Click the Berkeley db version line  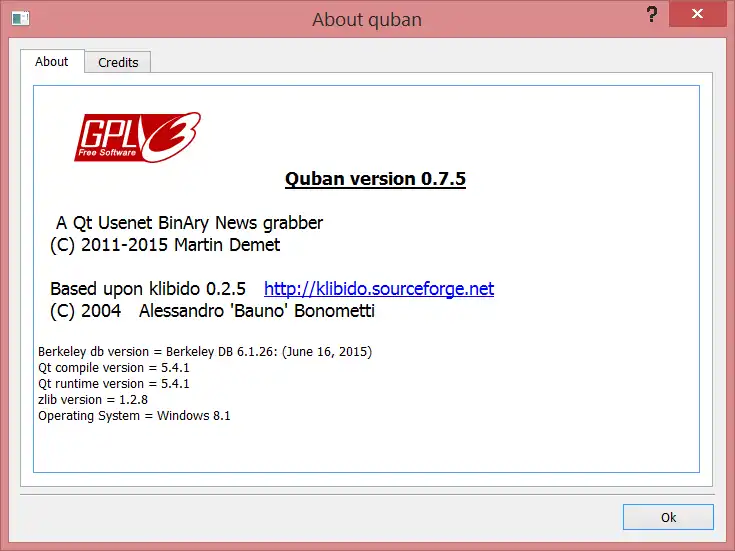click(x=205, y=352)
